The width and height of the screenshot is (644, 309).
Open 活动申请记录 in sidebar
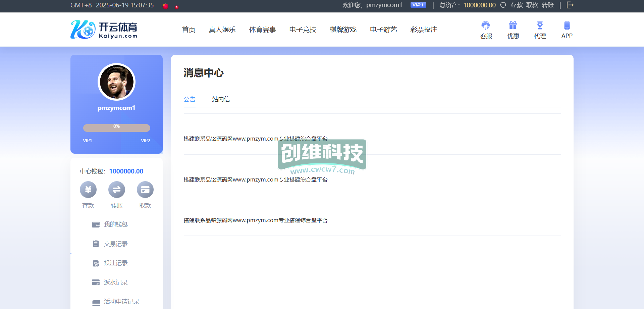[121, 302]
